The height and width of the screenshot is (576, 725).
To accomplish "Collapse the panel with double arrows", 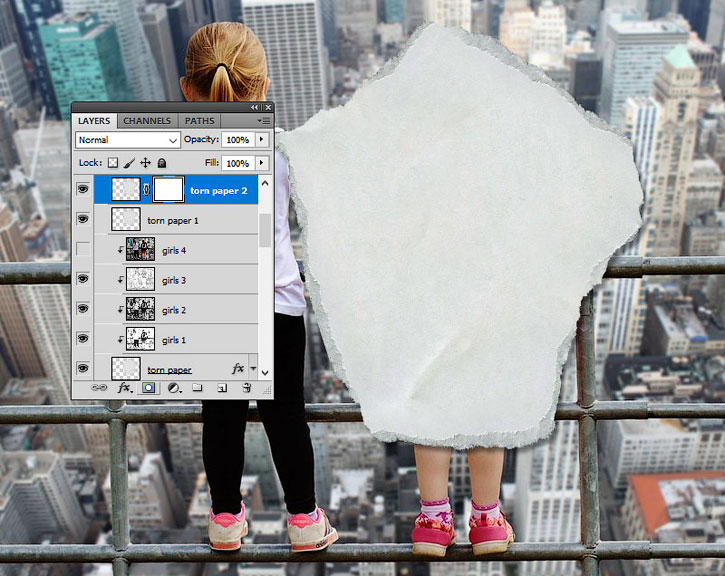I will coord(254,107).
